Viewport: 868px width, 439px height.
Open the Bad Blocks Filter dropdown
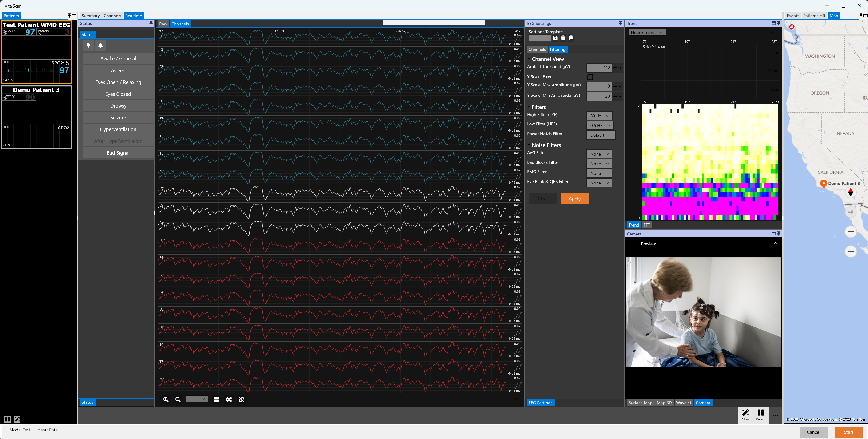599,164
